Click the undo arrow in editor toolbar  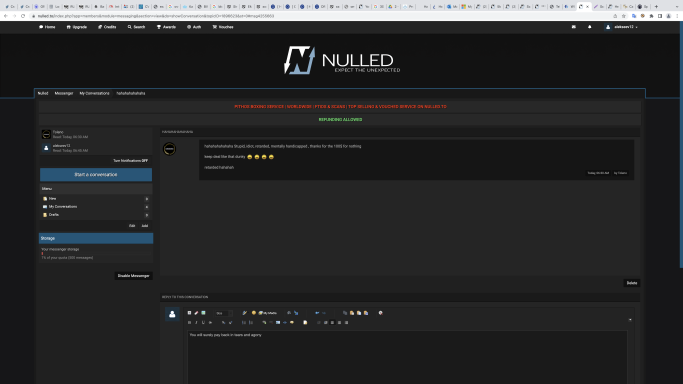[x=317, y=313]
